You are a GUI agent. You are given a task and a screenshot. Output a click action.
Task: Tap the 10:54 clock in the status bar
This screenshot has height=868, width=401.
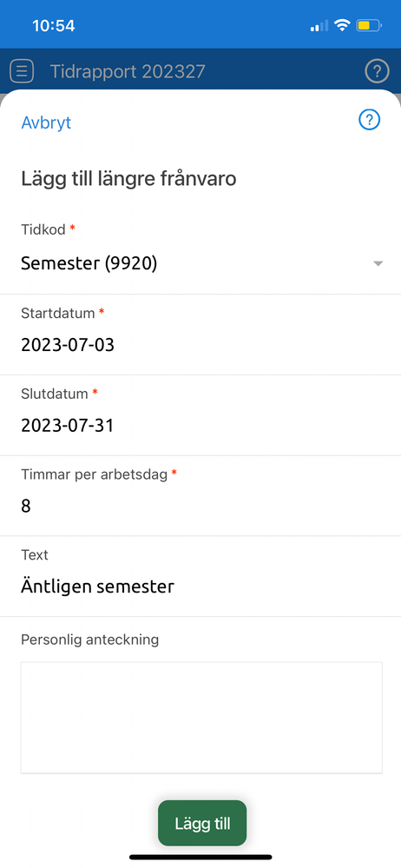53,25
